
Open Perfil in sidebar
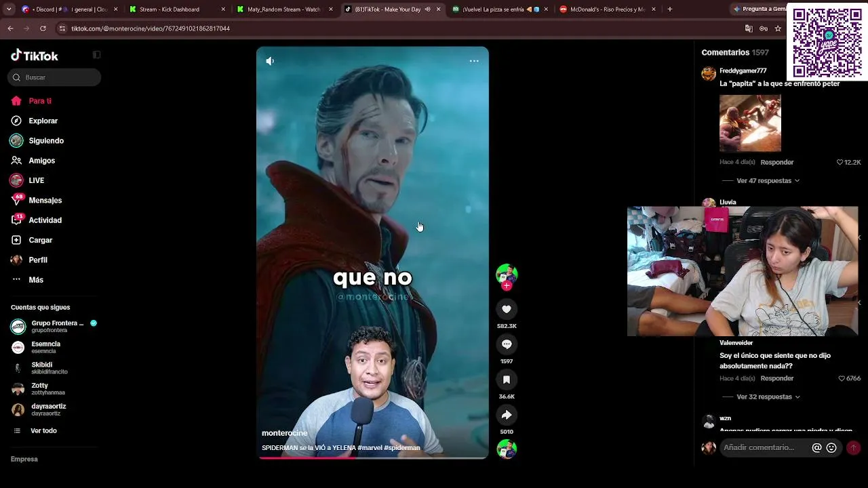pyautogui.click(x=38, y=260)
